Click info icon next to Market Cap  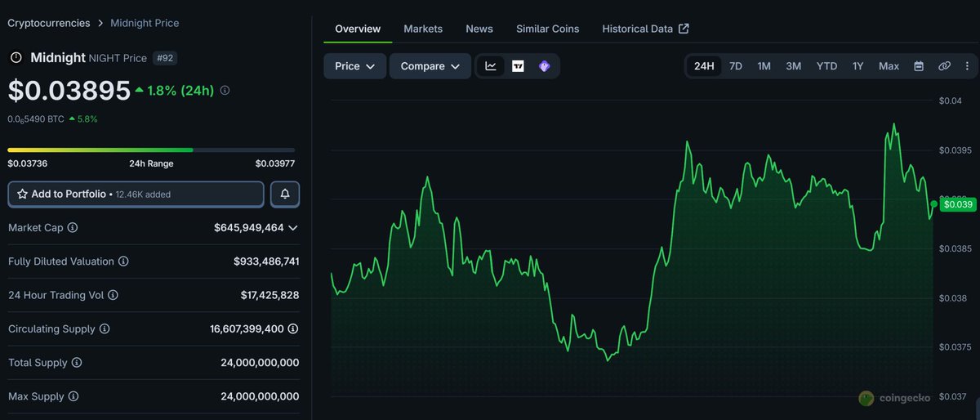[x=72, y=227]
